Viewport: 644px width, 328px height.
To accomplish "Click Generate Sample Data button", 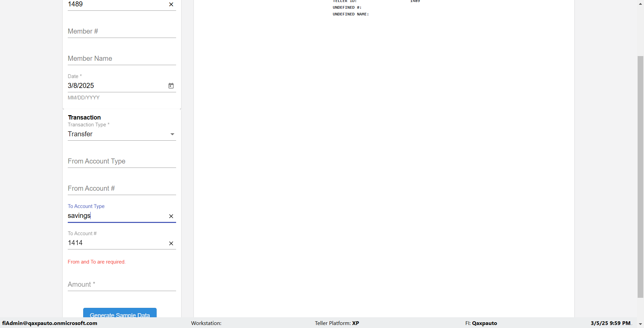I will coord(120,313).
